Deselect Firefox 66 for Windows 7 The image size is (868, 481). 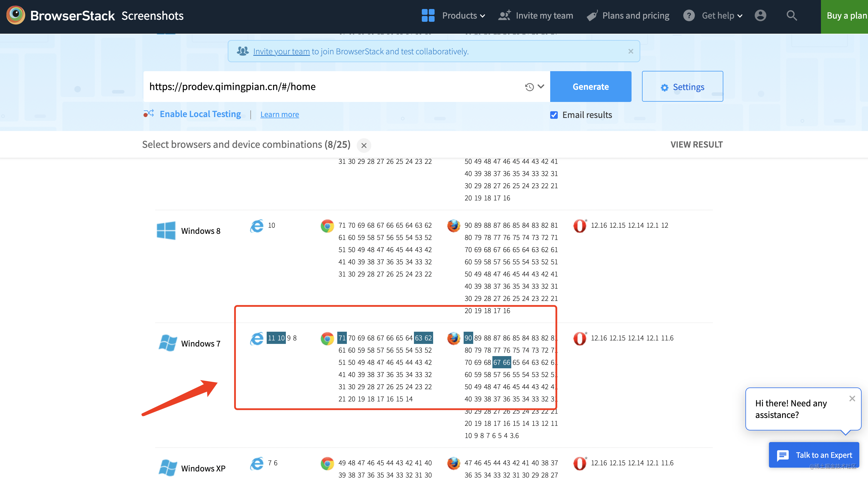pyautogui.click(x=506, y=362)
